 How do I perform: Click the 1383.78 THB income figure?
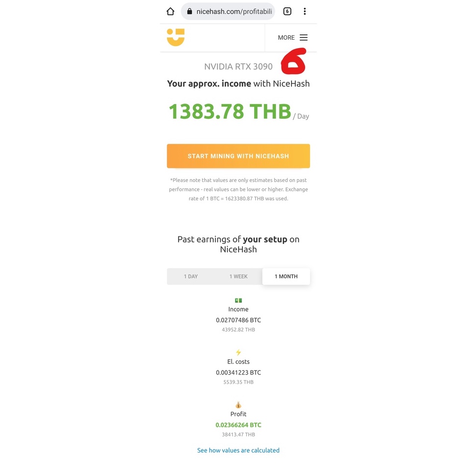click(230, 111)
